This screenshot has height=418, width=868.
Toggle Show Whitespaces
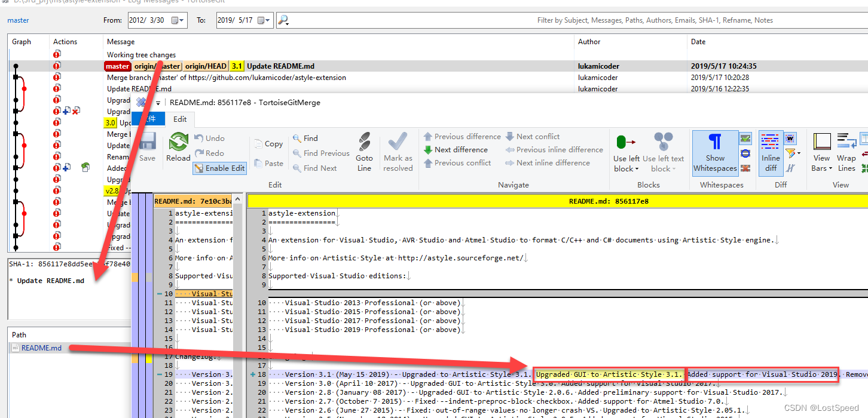pos(715,153)
